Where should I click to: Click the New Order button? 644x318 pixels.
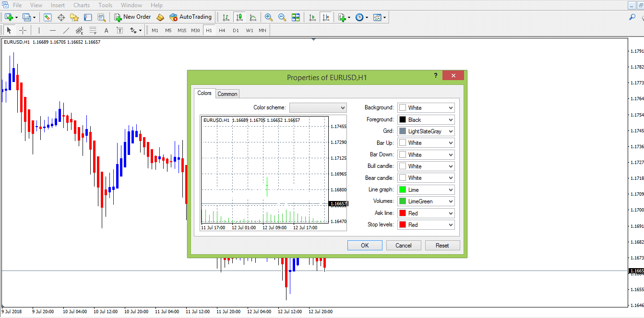(x=132, y=17)
